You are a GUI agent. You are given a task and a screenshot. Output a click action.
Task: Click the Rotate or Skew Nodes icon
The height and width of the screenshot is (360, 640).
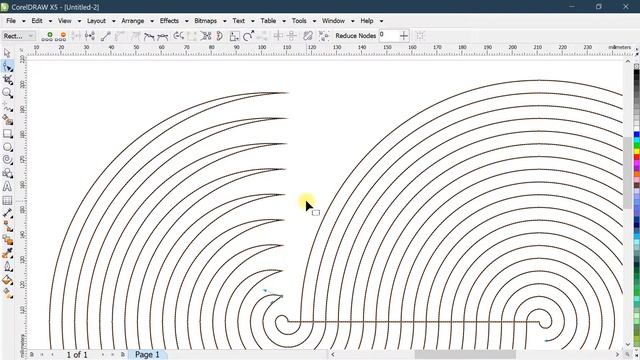pyautogui.click(x=248, y=36)
